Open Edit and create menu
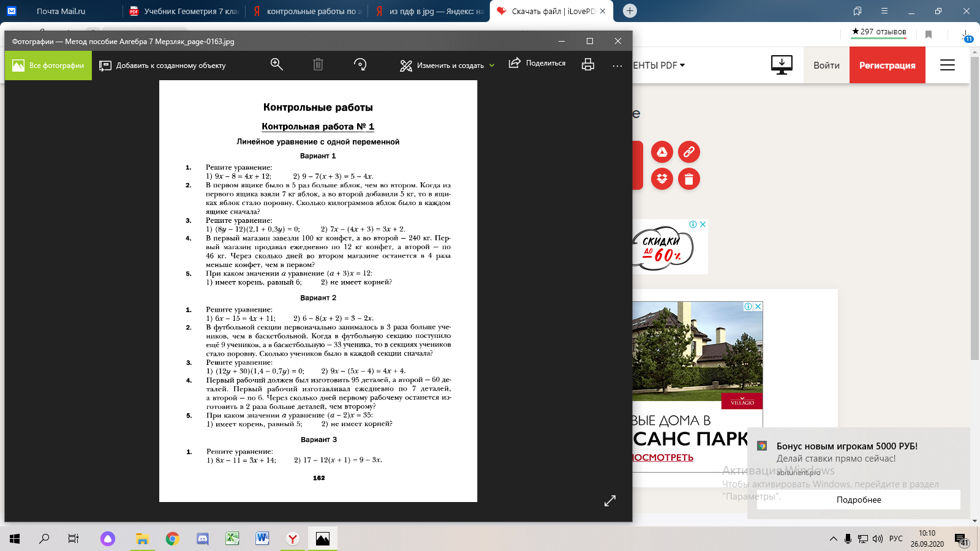Image resolution: width=980 pixels, height=551 pixels. click(x=447, y=66)
